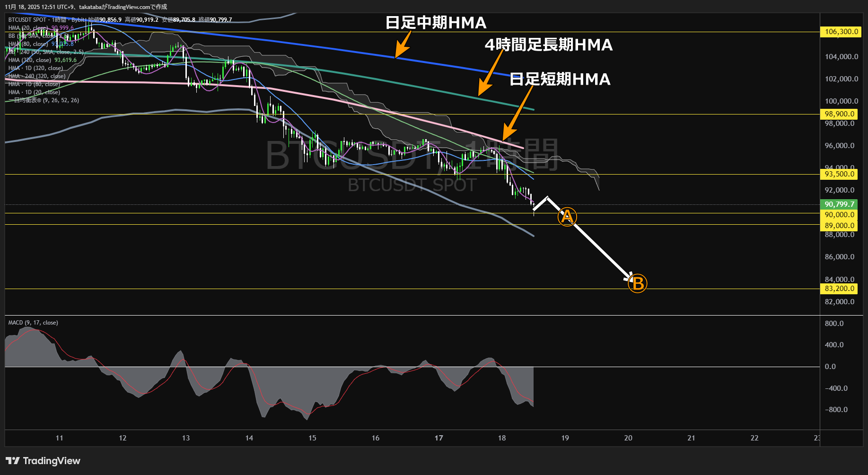Click the 98,900.0 price level label
The image size is (868, 475).
[839, 114]
